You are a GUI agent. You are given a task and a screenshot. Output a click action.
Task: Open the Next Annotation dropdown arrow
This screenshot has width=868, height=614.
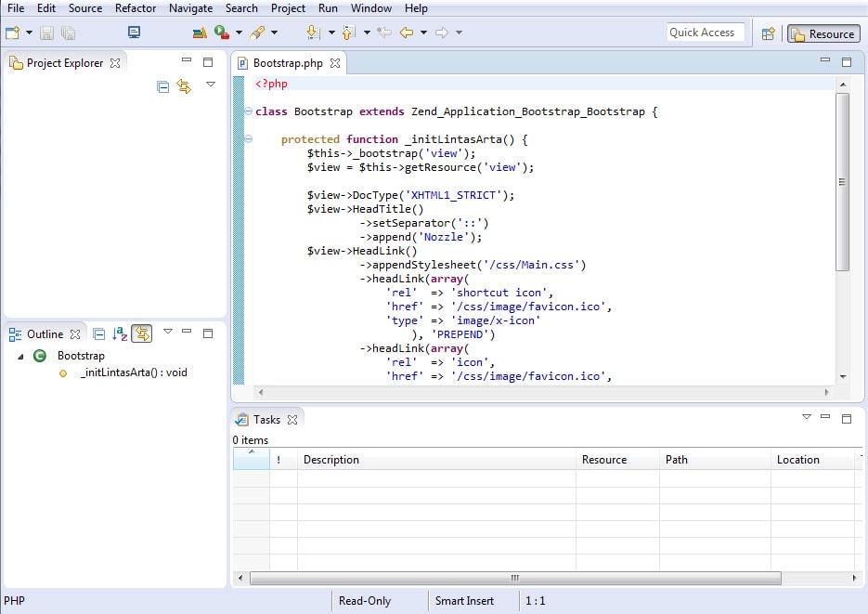[331, 33]
